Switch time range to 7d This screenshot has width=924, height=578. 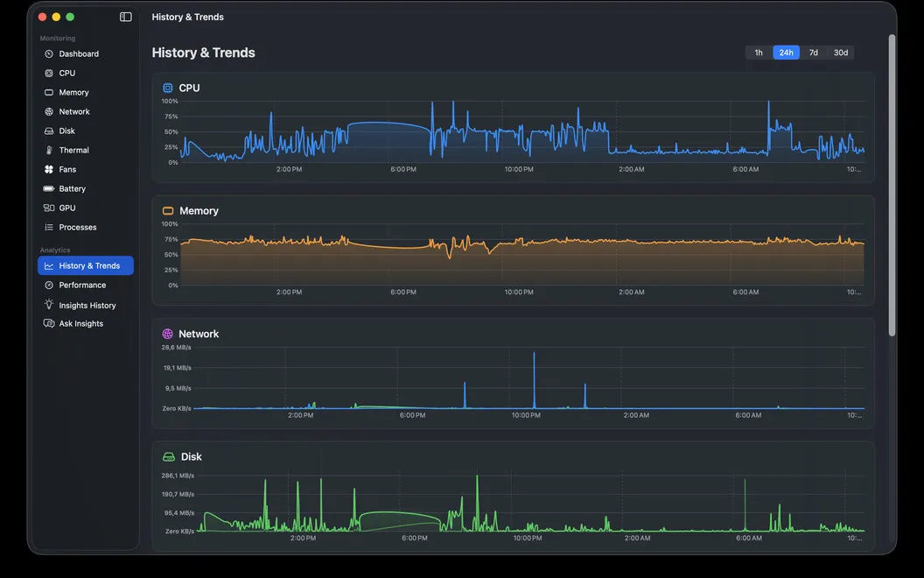click(813, 53)
